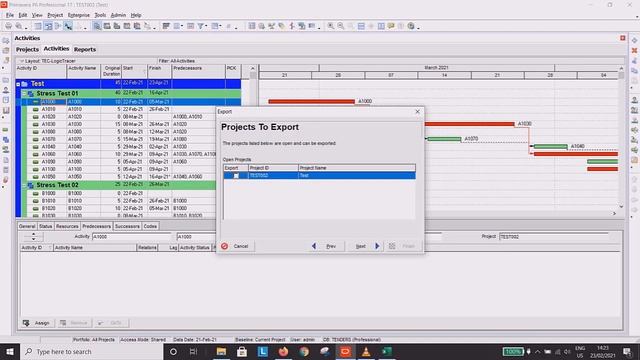The image size is (640, 360).
Task: Tick the Export checkbox for TEST002
Action: (x=236, y=176)
